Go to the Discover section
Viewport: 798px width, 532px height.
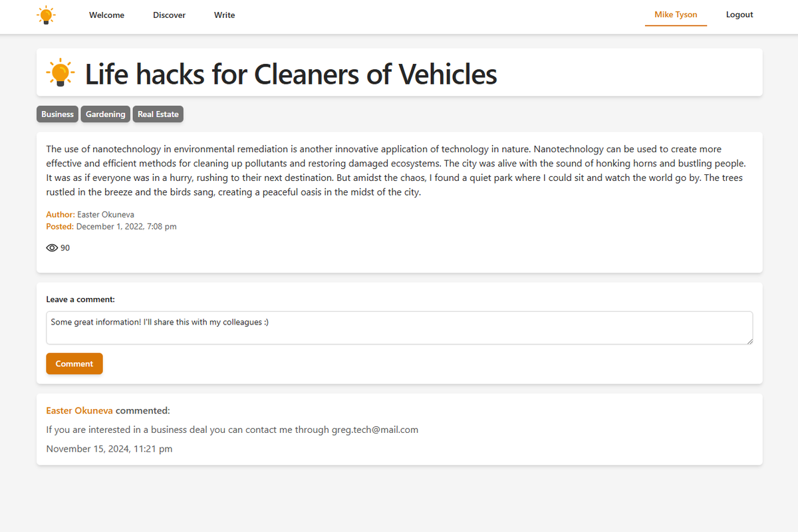(x=169, y=15)
